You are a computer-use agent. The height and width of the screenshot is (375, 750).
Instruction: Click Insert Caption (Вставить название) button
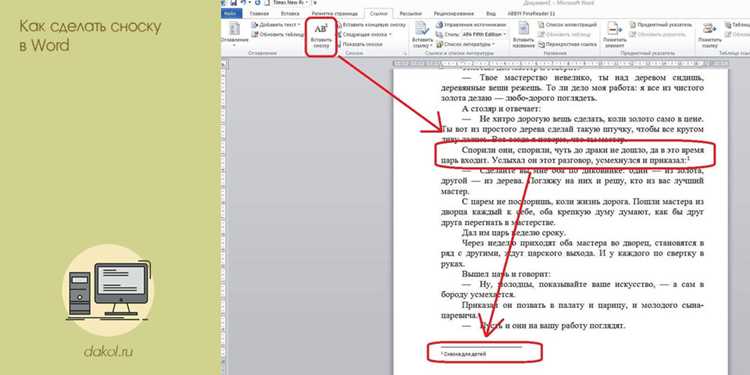(523, 34)
